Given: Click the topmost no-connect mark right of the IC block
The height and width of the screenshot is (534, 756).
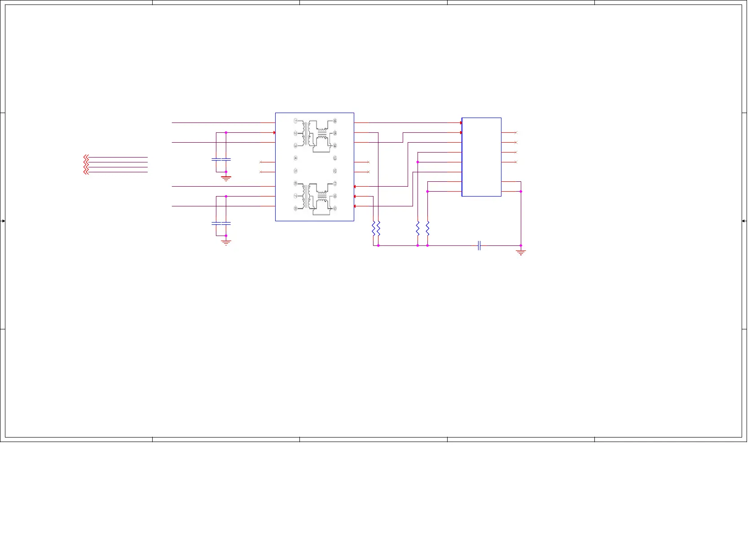Looking at the screenshot, I should coord(516,132).
